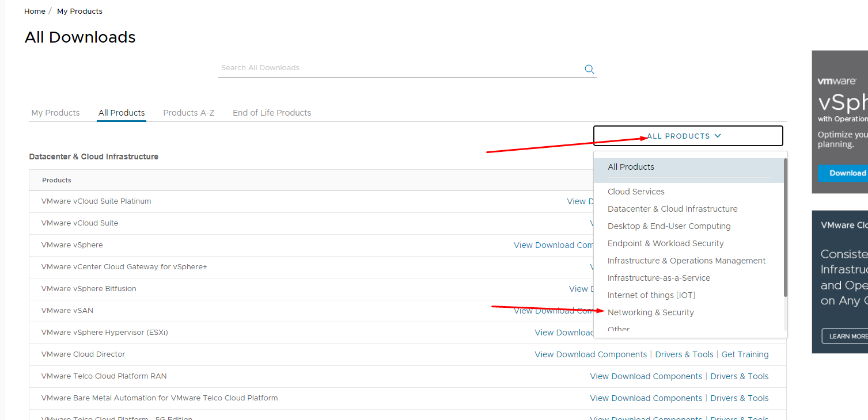Click the All Downloads page title
Viewport: 868px width, 420px height.
tap(80, 37)
